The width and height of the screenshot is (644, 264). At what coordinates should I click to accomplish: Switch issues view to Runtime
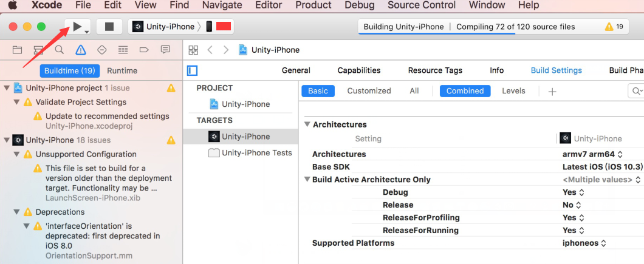tap(122, 70)
